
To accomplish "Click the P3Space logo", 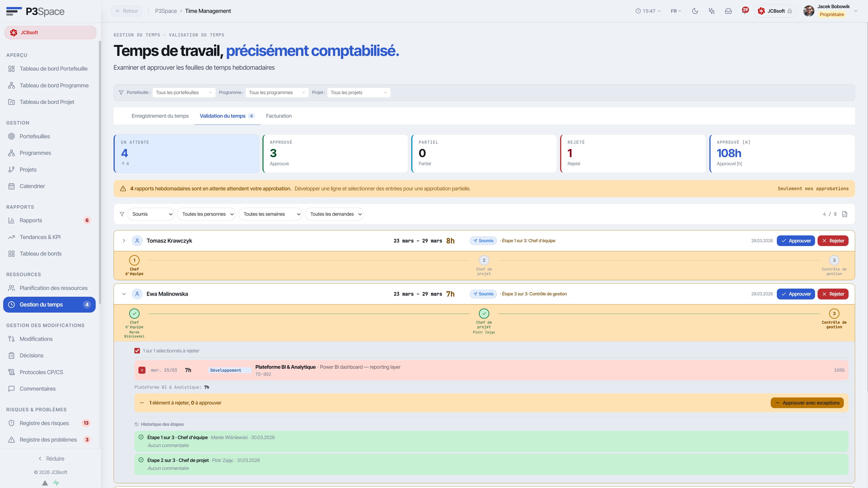I will 35,11.
